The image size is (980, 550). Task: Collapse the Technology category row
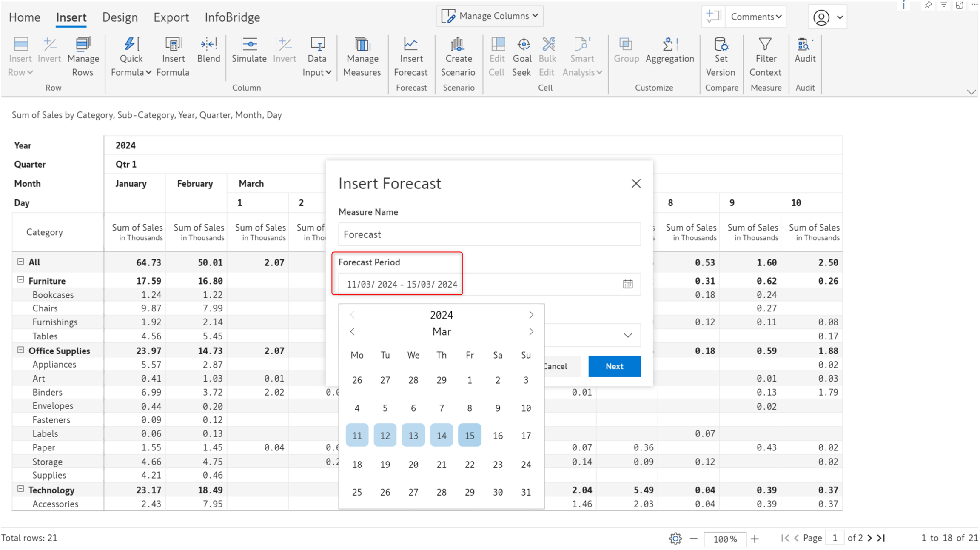tap(20, 489)
